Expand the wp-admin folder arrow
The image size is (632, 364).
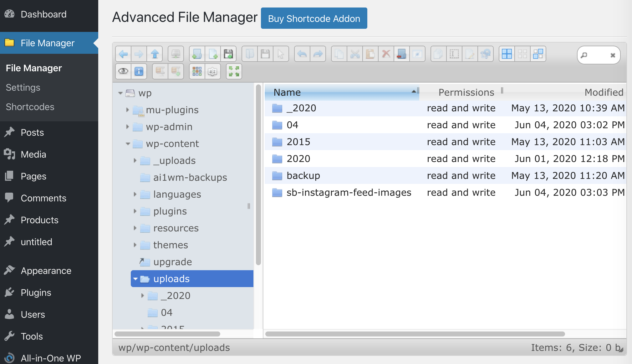click(127, 127)
